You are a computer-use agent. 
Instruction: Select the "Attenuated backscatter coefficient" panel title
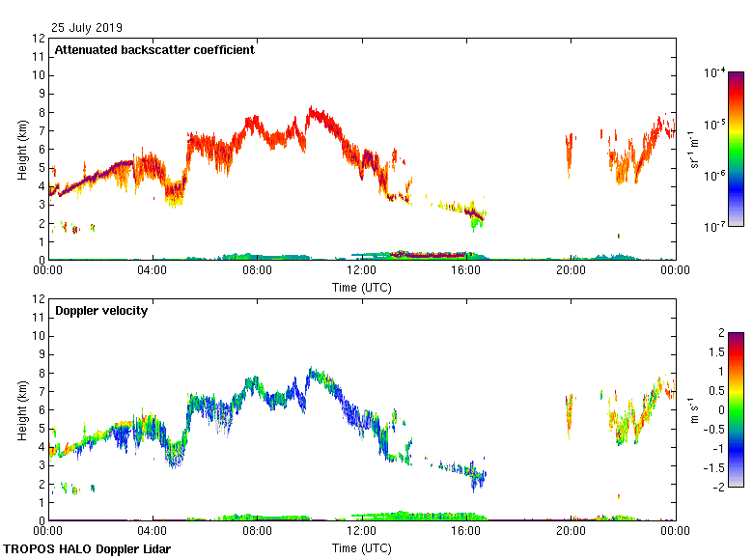click(x=154, y=50)
